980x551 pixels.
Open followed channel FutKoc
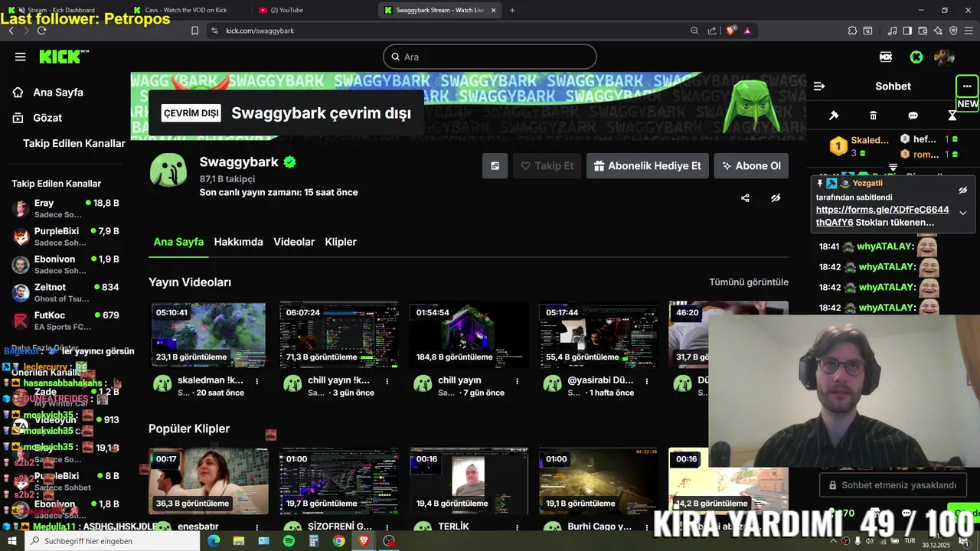click(x=66, y=321)
